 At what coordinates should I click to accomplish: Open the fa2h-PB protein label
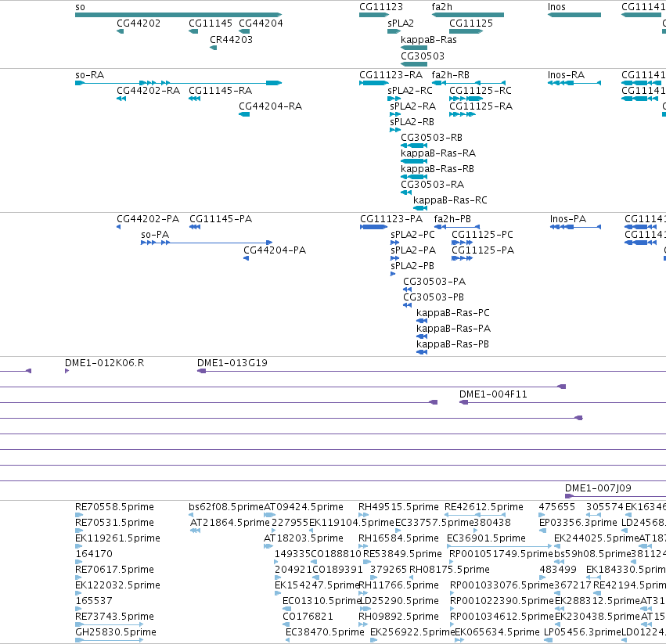pos(452,219)
